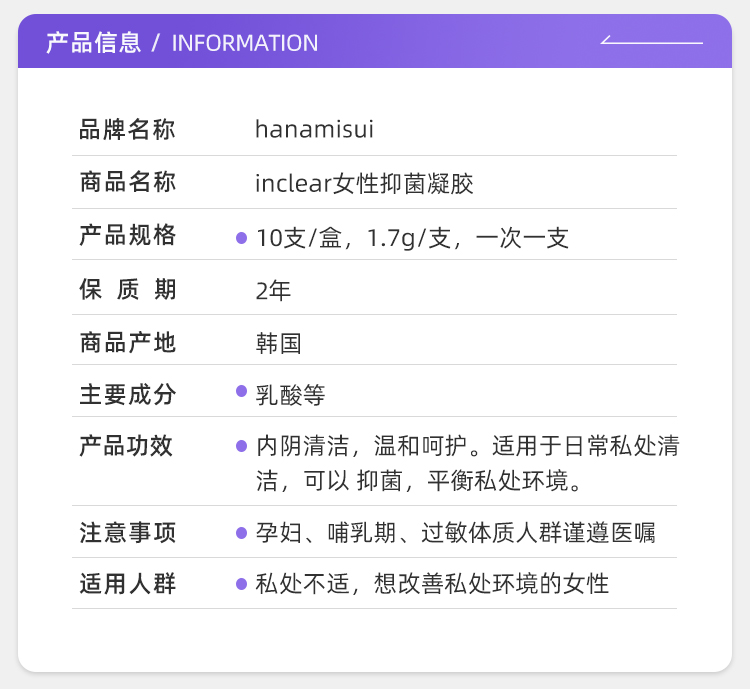Select the text 10支/盒，1.7g/支，一次一支

[412, 238]
